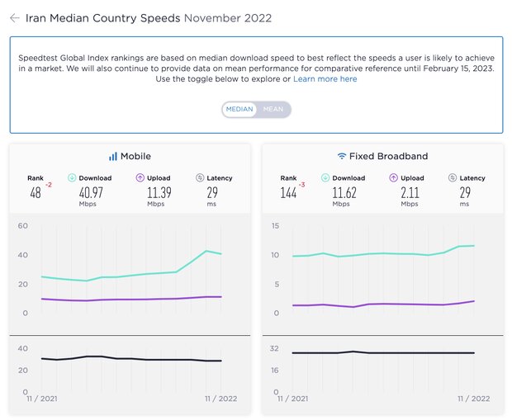Viewport: 512px width, 420px height.
Task: Open the Learn more here link
Action: point(325,79)
